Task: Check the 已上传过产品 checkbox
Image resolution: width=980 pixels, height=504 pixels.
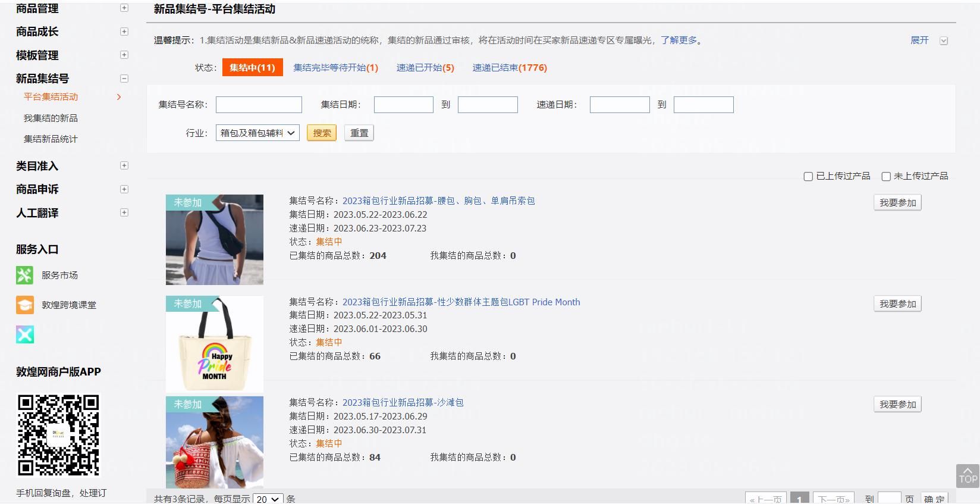Action: pyautogui.click(x=808, y=176)
